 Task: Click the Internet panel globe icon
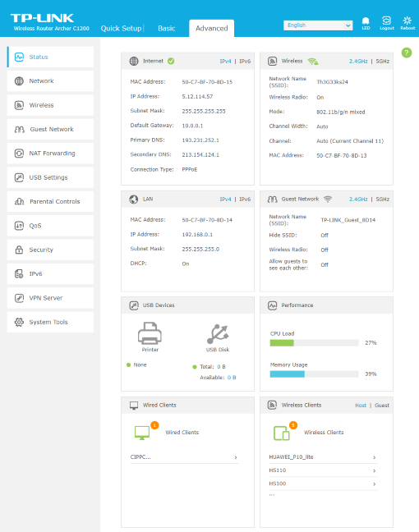tap(134, 61)
